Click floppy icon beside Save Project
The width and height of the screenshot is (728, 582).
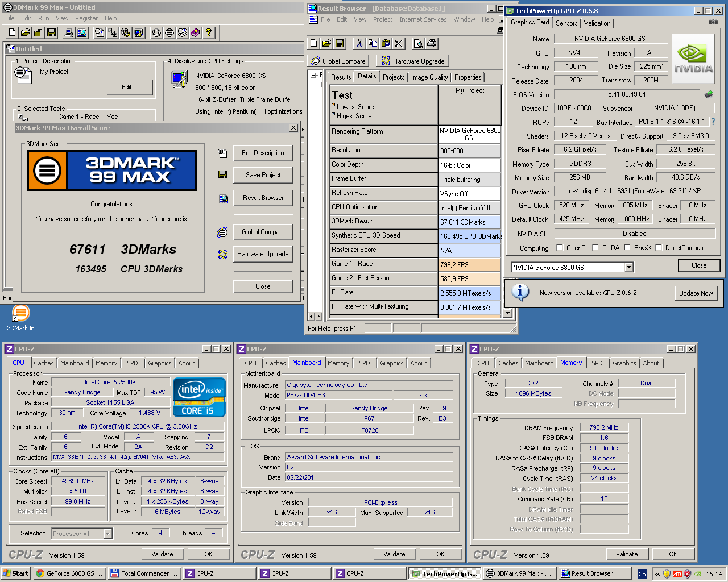coord(222,175)
